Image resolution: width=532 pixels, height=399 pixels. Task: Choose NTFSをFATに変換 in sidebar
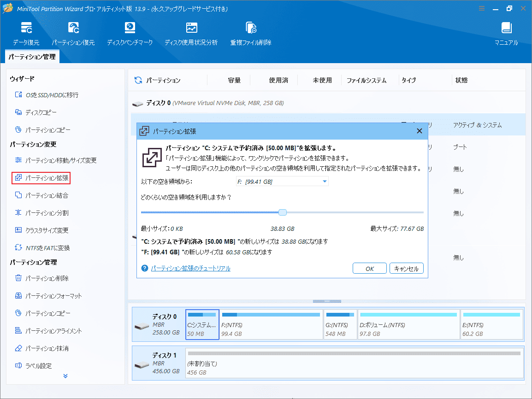tap(42, 248)
